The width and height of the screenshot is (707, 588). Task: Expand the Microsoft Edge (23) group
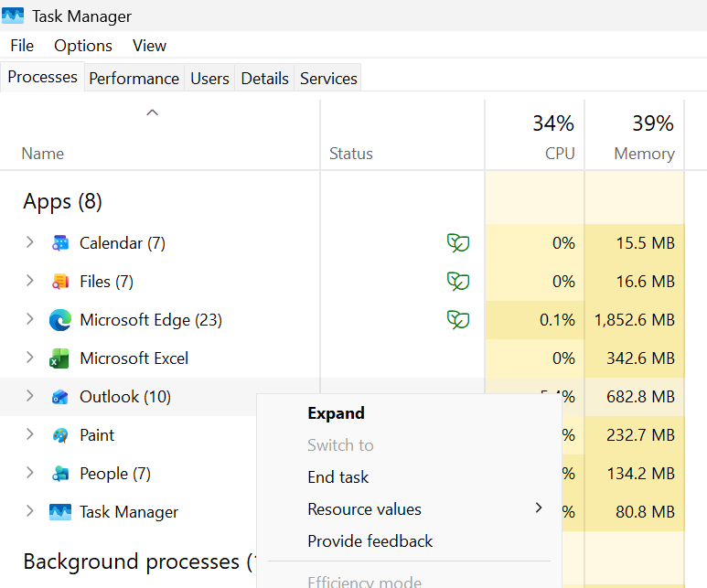click(x=30, y=319)
